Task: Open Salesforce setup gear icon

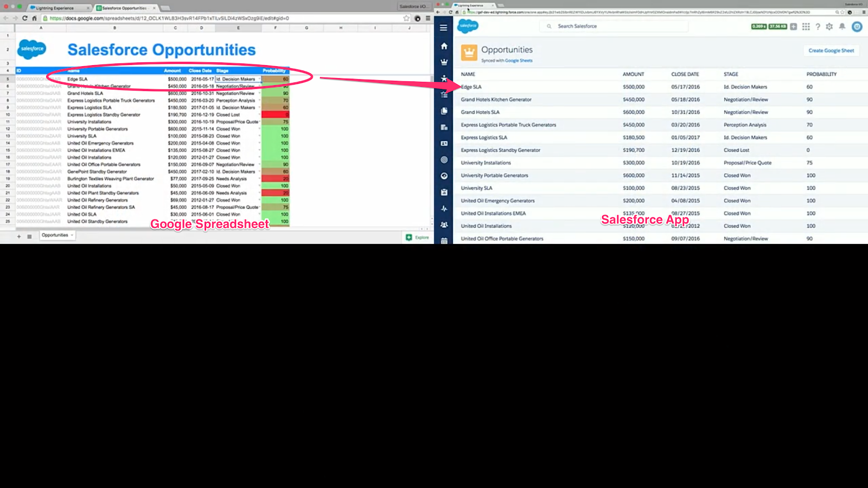Action: (x=829, y=27)
